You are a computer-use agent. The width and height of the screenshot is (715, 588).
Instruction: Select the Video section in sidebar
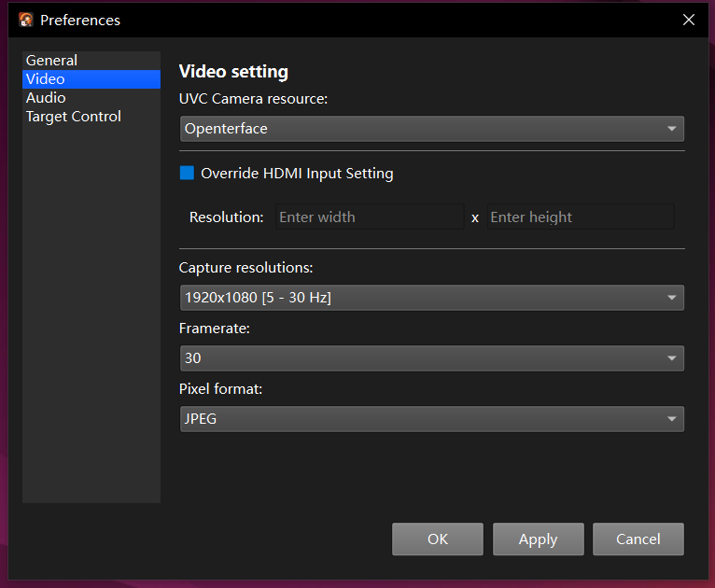coord(45,79)
